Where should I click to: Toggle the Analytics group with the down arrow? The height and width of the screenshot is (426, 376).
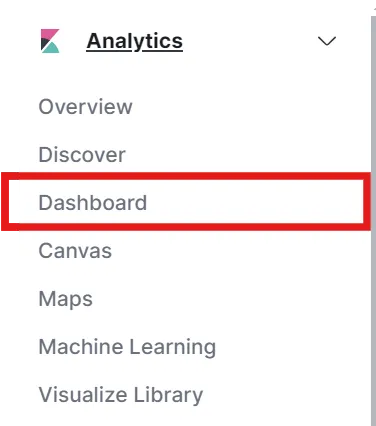(x=327, y=41)
